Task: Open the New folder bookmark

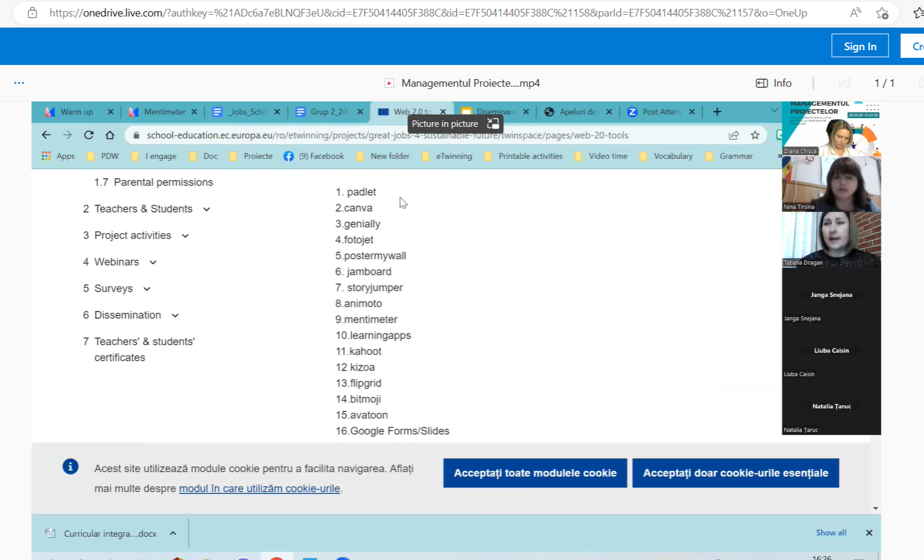Action: (383, 156)
